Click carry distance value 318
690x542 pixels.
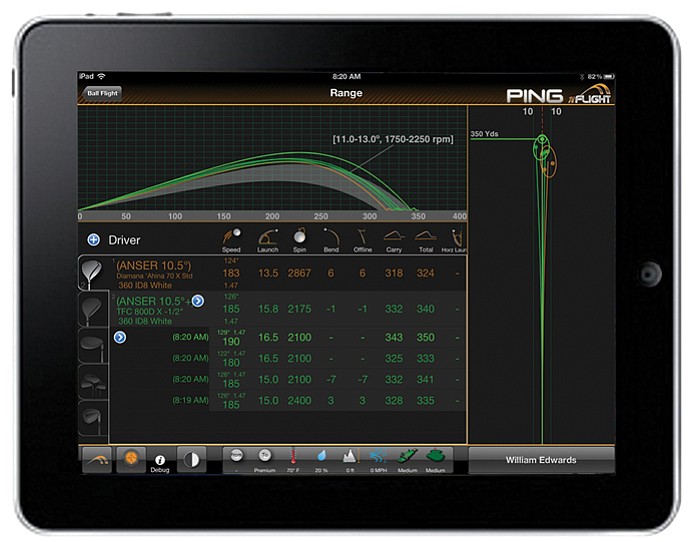[394, 273]
